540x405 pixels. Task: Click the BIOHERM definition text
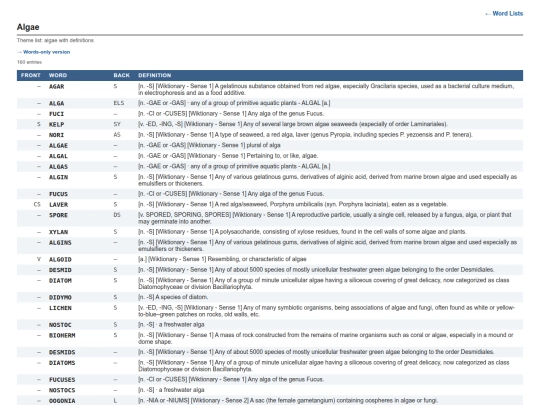click(x=325, y=339)
